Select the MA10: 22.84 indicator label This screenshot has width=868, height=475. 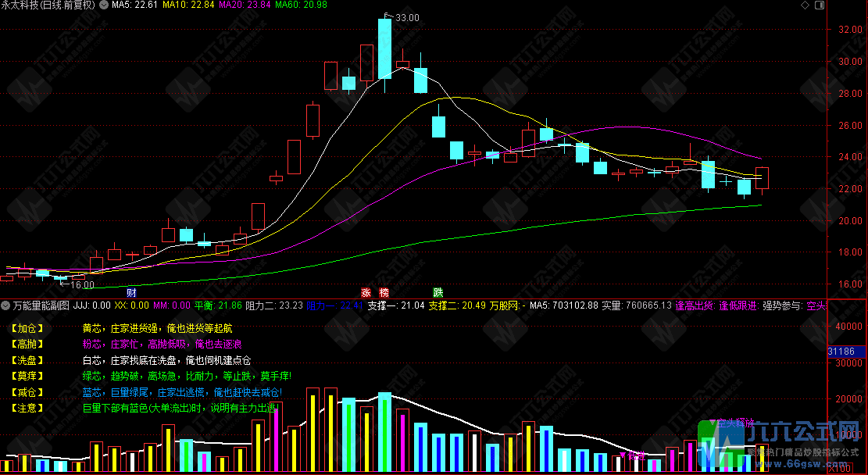[188, 5]
